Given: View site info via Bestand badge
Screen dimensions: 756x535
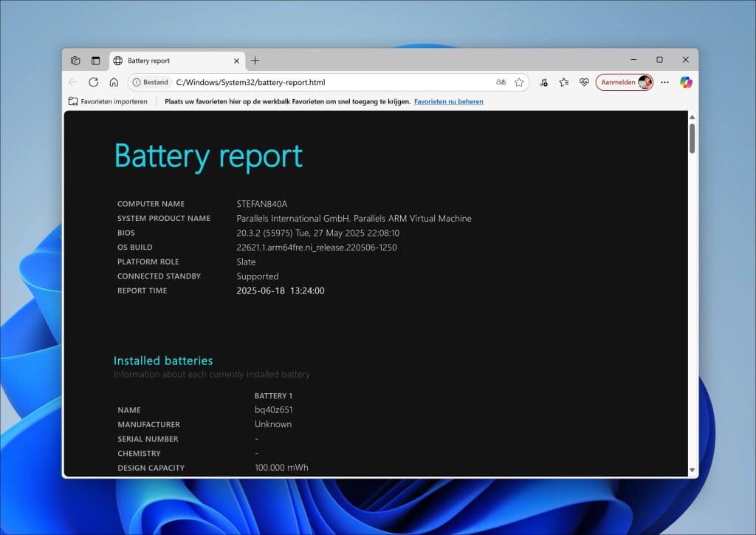Looking at the screenshot, I should [151, 83].
